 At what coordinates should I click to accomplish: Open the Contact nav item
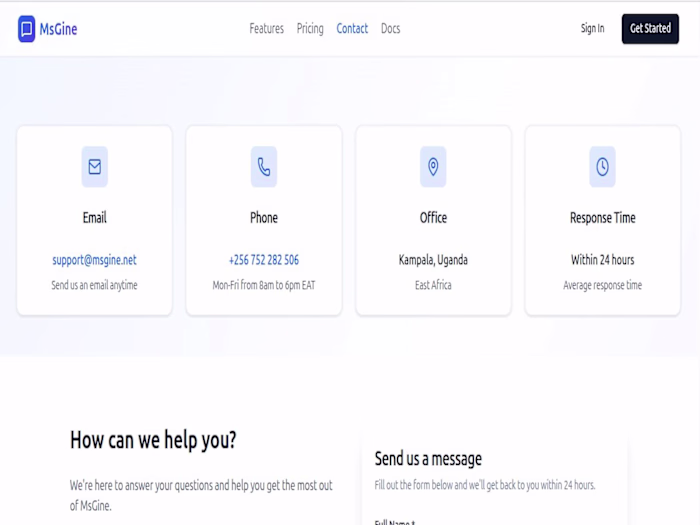(352, 29)
